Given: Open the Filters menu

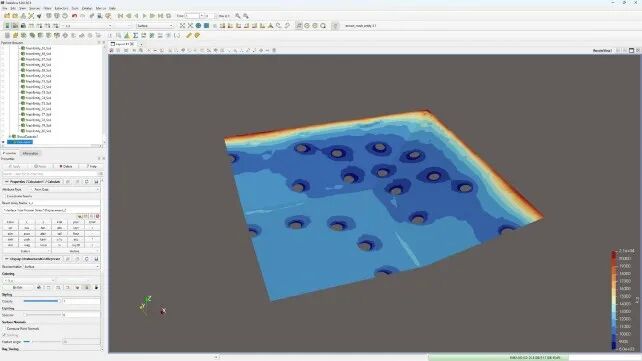Looking at the screenshot, I should [x=47, y=8].
